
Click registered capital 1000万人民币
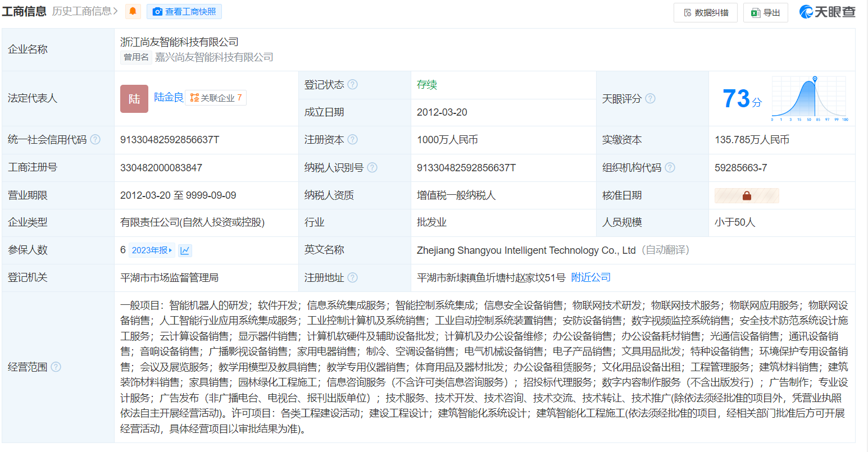coord(447,140)
